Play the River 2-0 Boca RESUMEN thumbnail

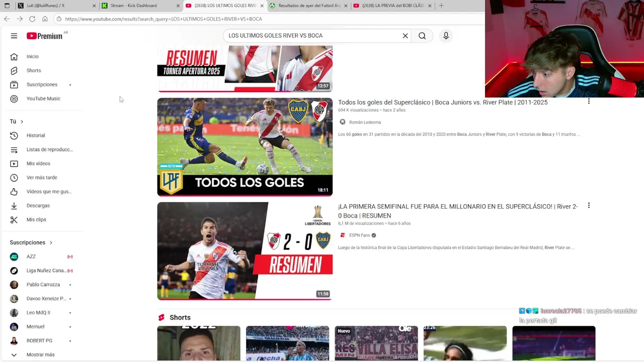click(245, 251)
